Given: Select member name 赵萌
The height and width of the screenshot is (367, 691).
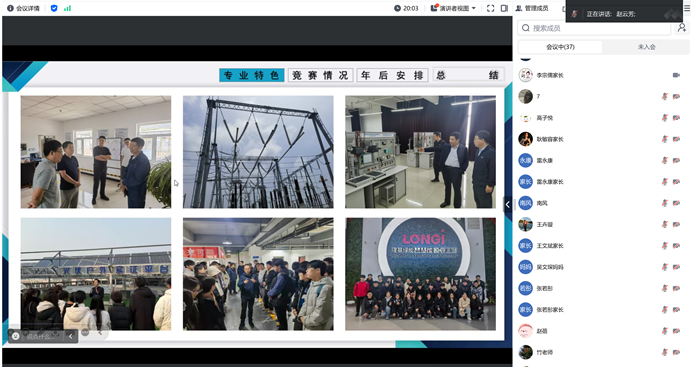Looking at the screenshot, I should click(x=542, y=331).
